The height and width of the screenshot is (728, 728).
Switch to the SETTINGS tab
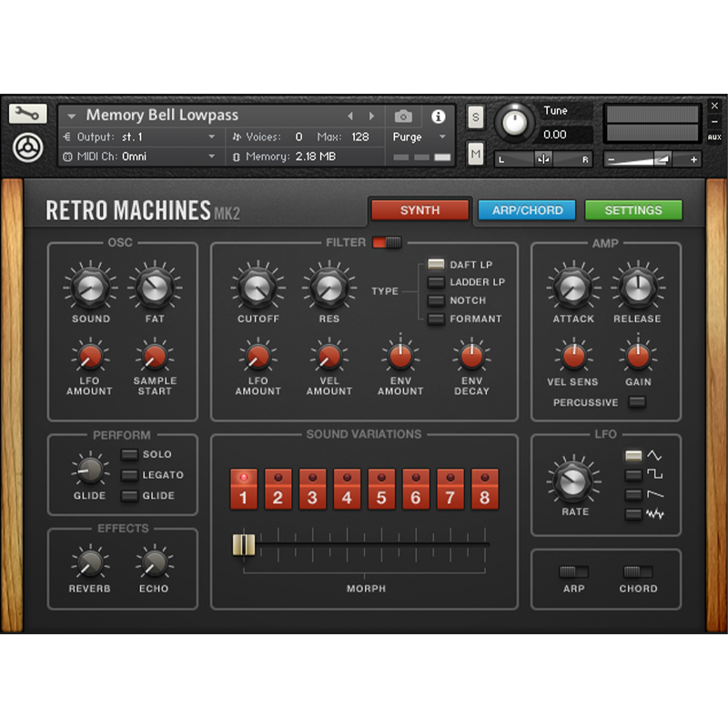(x=633, y=210)
